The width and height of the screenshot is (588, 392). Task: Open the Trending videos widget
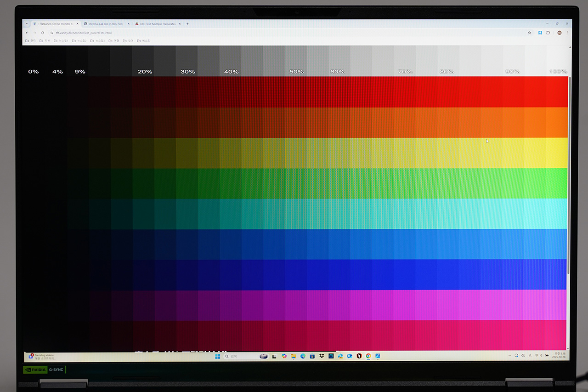click(x=42, y=356)
